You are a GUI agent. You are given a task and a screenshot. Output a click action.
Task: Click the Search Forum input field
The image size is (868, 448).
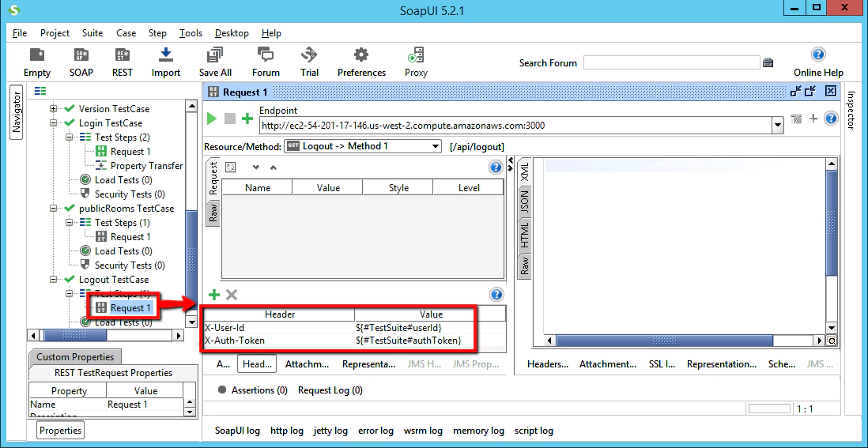coord(671,62)
